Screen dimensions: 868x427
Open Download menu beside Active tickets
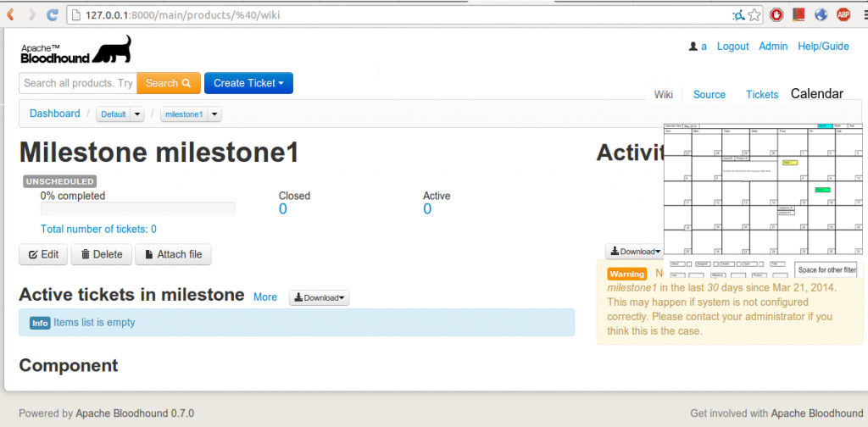point(319,297)
